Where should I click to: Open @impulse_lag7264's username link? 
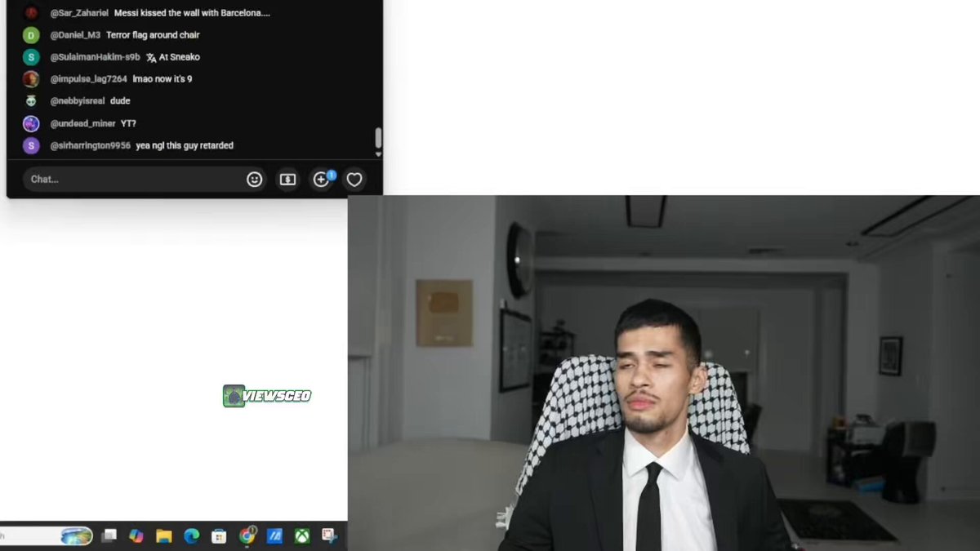pyautogui.click(x=88, y=79)
